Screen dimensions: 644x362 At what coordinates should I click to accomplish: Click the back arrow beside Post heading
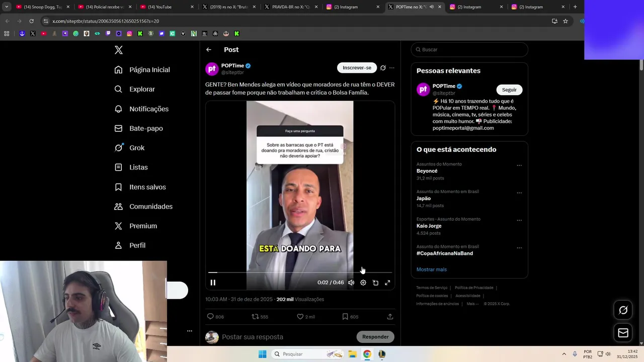click(209, 50)
